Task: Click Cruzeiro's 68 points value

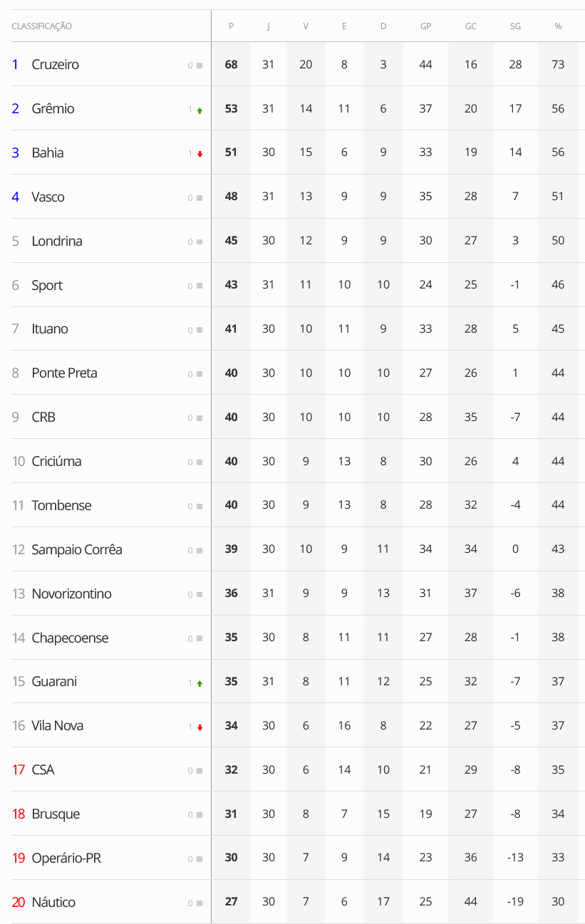Action: (x=231, y=65)
